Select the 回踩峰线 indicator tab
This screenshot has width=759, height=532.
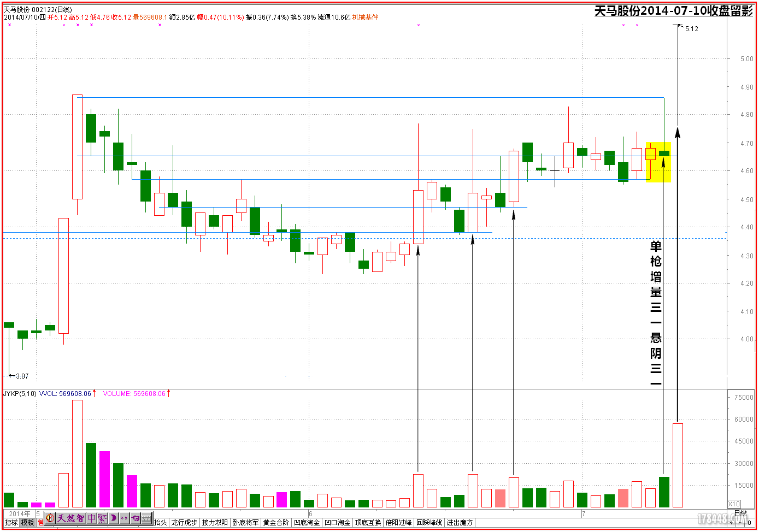coord(429,523)
